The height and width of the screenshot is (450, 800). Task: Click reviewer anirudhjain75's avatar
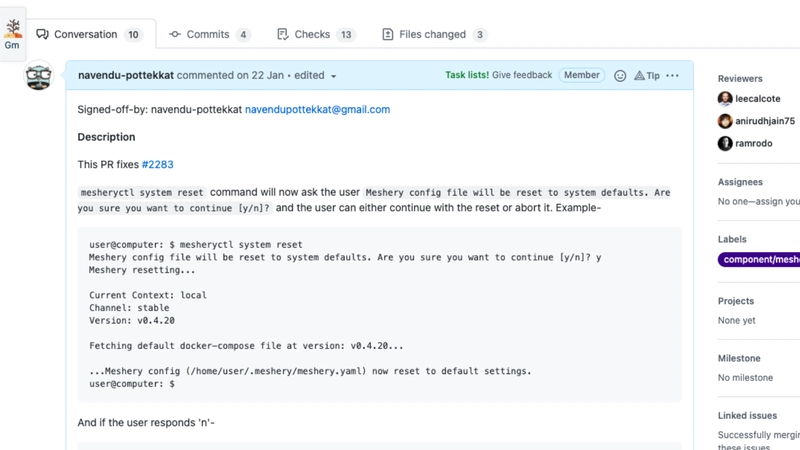coord(725,121)
